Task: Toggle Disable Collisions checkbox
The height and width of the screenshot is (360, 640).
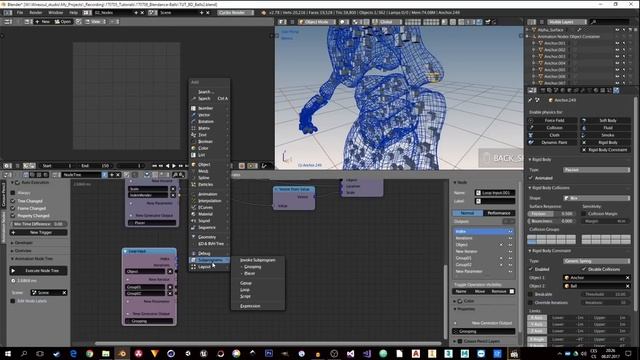Action: (x=584, y=269)
